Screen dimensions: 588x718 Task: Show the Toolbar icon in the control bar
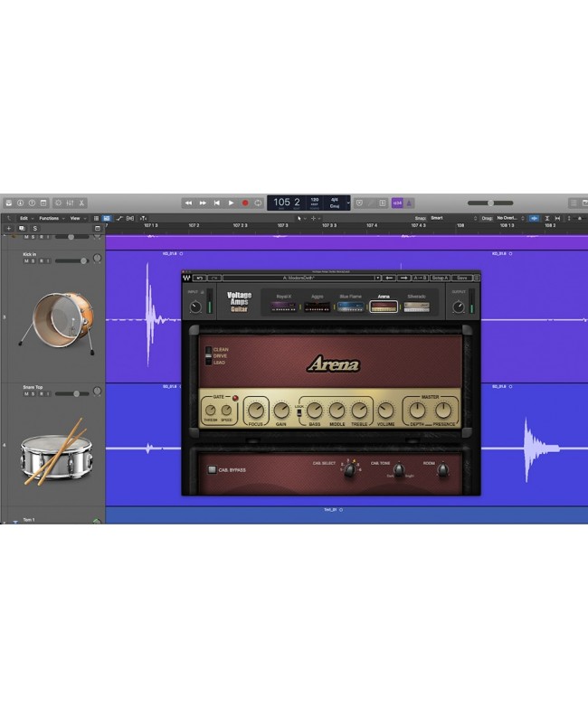pyautogui.click(x=44, y=203)
